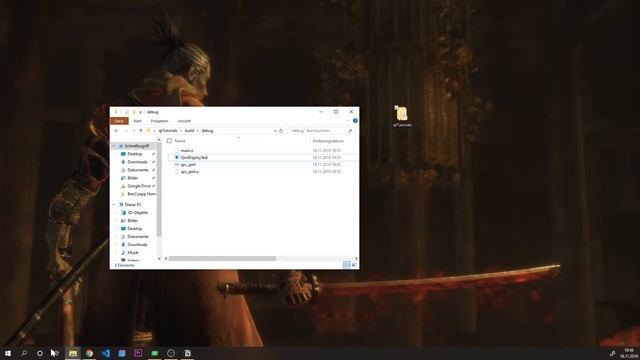Click the clock-shaped app icon in the taskbar

click(x=171, y=353)
